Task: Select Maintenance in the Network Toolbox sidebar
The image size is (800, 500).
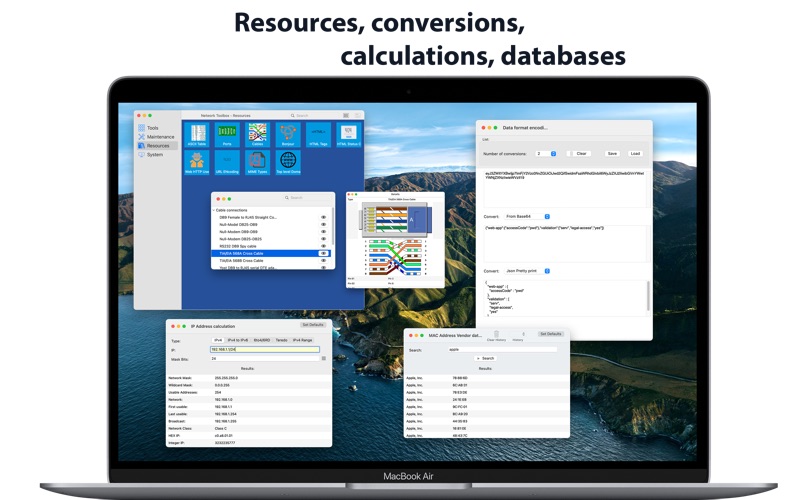Action: (157, 137)
